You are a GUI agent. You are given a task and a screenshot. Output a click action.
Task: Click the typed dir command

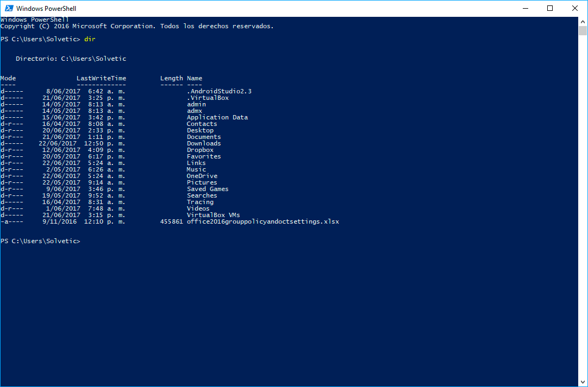[90, 39]
